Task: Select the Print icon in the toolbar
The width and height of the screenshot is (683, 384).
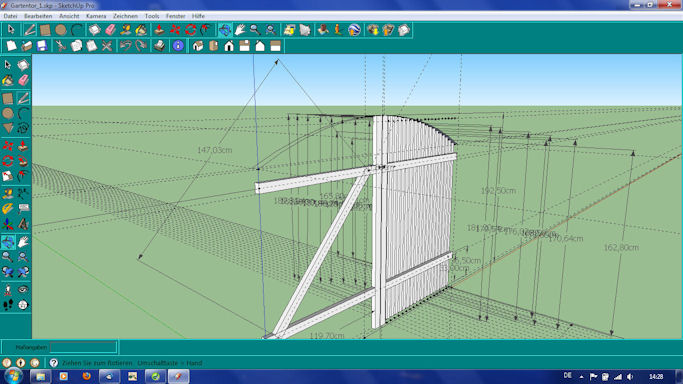Action: coord(159,46)
